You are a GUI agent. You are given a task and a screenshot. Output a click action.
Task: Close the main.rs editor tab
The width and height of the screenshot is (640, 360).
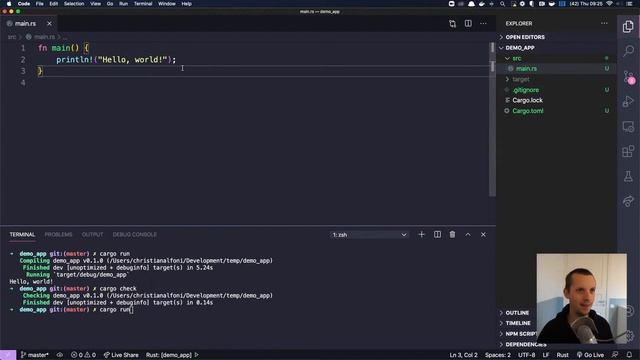click(x=49, y=24)
